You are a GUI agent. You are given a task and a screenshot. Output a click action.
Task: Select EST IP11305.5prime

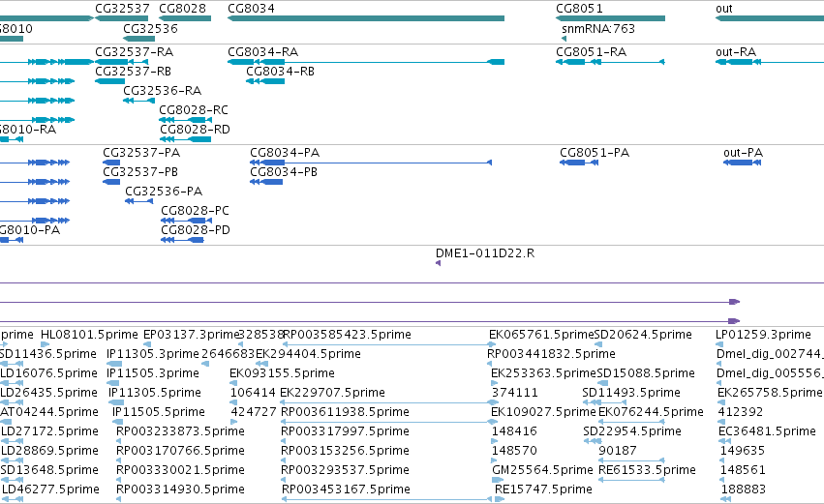tap(155, 393)
